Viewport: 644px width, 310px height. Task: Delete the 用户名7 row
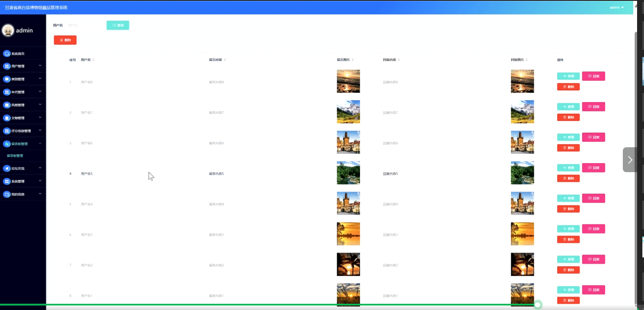coord(568,117)
